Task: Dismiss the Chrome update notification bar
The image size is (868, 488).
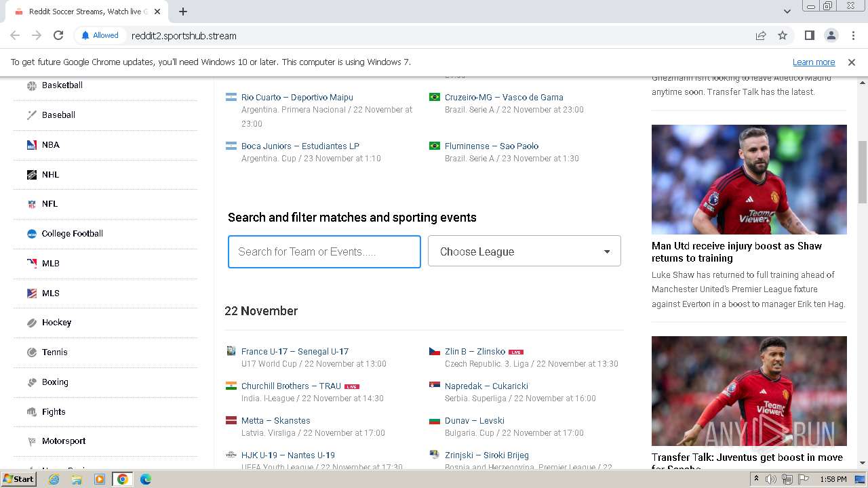Action: click(852, 62)
